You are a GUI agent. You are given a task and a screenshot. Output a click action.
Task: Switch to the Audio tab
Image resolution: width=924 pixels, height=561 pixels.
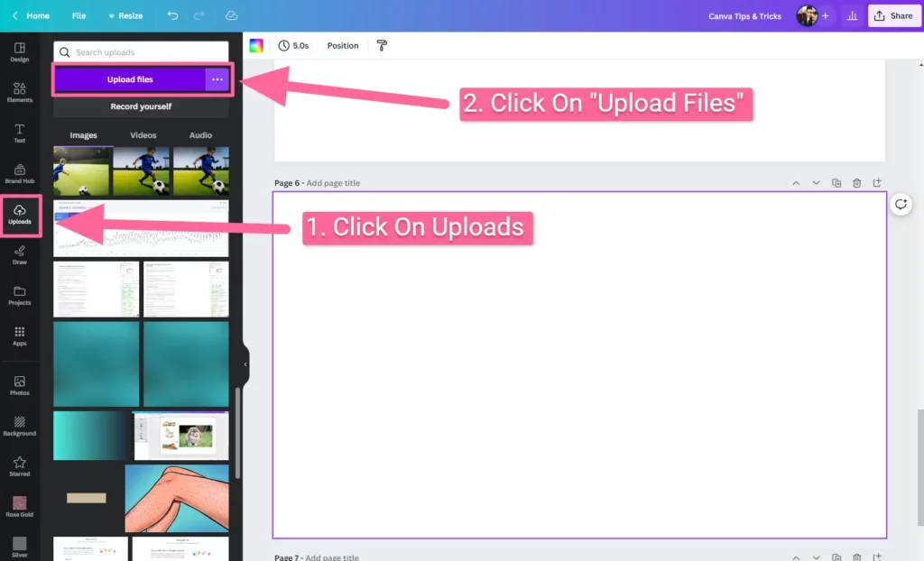click(x=200, y=135)
